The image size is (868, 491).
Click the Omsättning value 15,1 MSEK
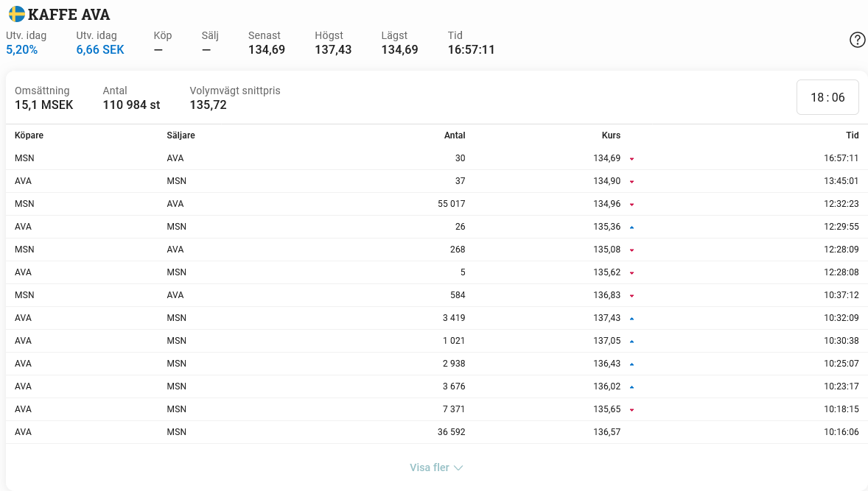click(x=43, y=105)
